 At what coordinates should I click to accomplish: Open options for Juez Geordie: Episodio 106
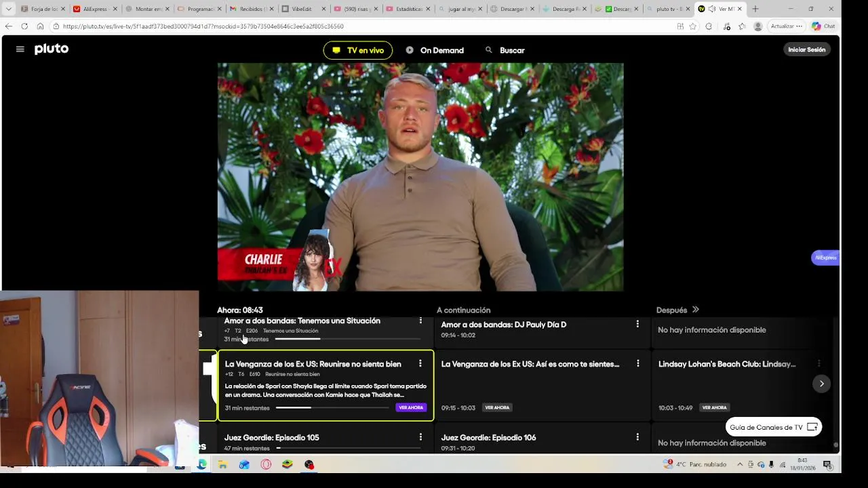(637, 437)
